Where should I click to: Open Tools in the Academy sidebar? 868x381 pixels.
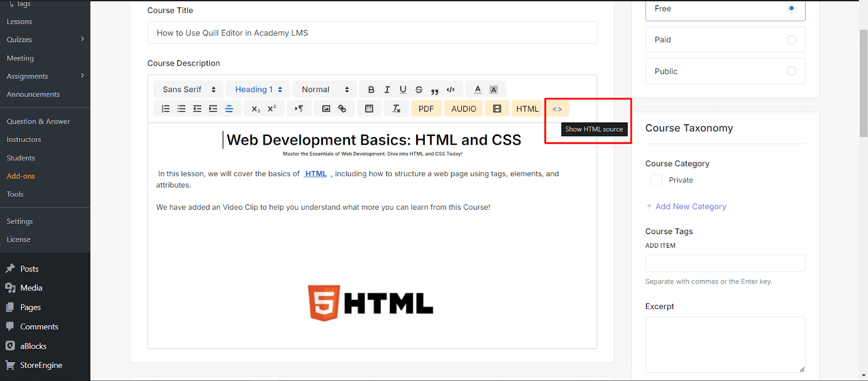pos(15,194)
